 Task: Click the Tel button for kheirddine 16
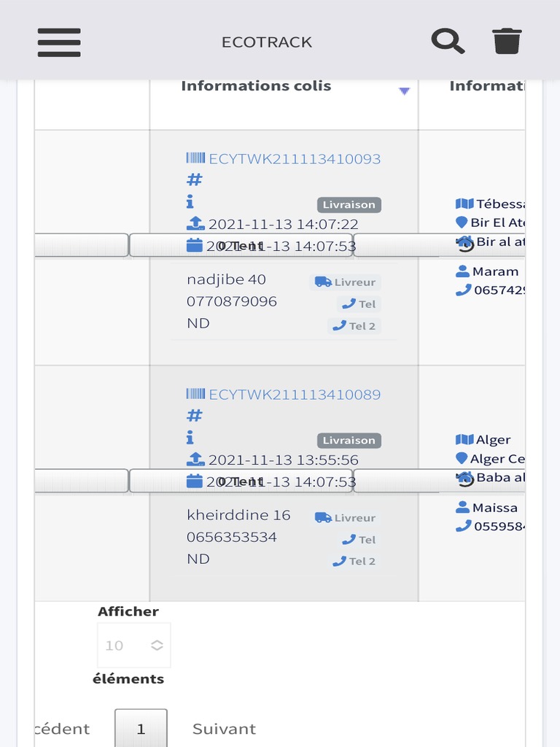coord(359,540)
